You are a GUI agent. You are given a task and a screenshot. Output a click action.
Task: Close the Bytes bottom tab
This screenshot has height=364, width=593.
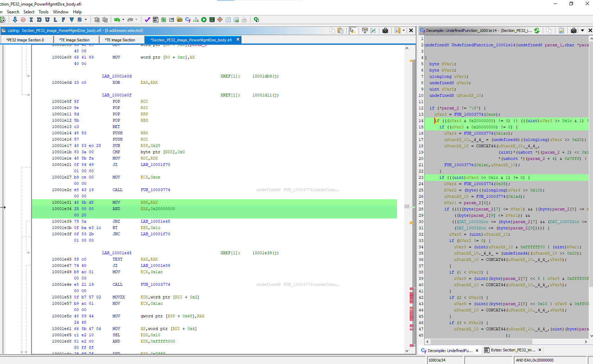pos(540,350)
